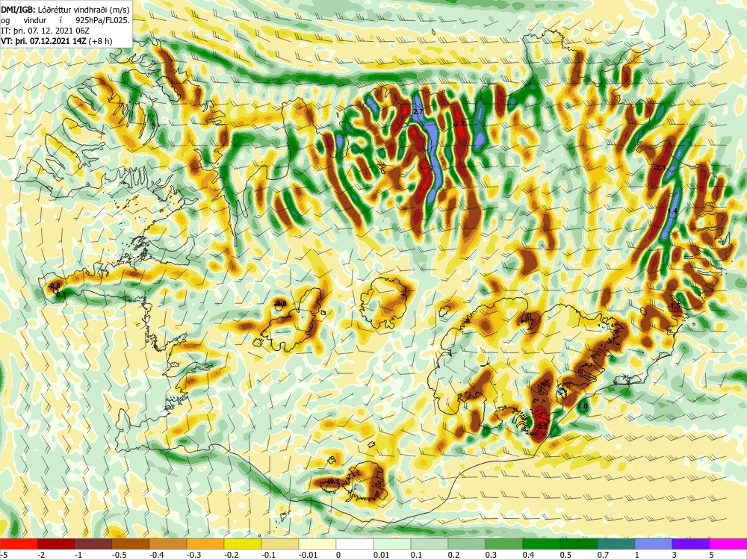Click the cream legend swatch above -0.01
Image resolution: width=747 pixels, height=560 pixels.
317,544
